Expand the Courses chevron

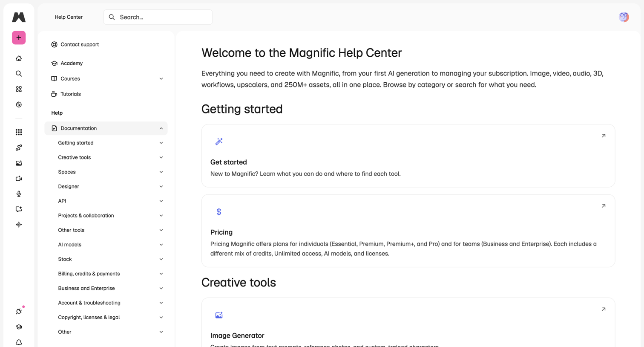[x=161, y=79]
